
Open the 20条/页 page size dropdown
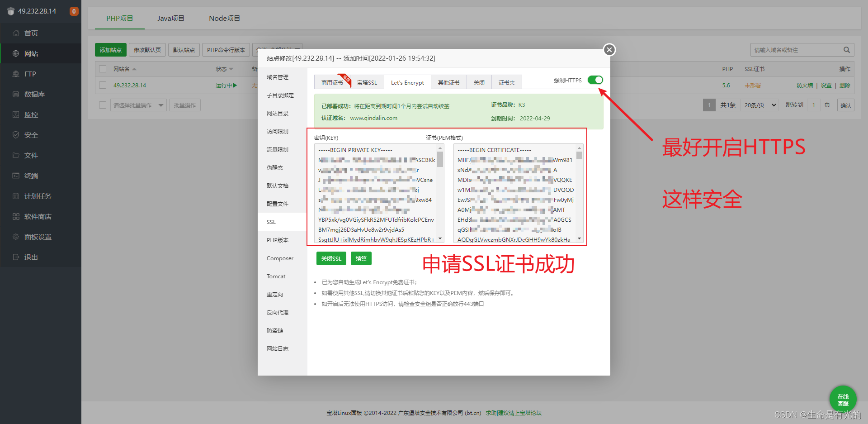click(759, 105)
